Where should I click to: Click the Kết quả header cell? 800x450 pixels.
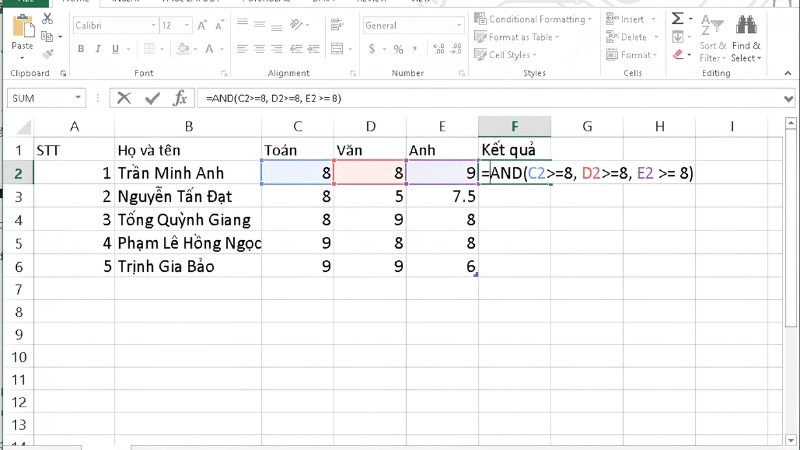click(x=514, y=149)
